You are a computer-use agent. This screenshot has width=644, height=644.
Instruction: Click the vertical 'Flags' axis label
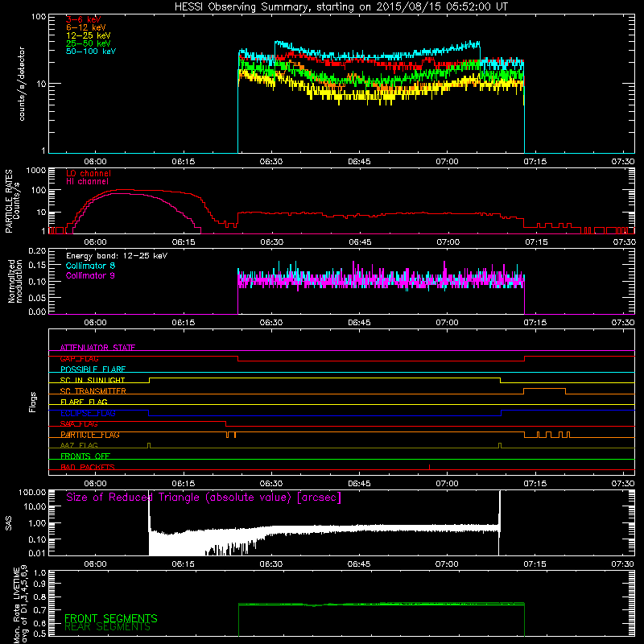33,402
